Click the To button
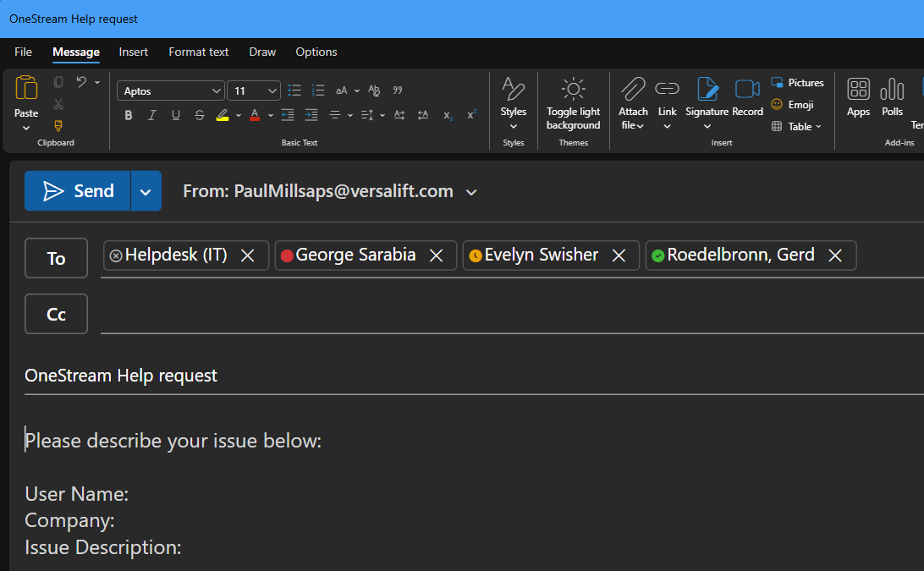The width and height of the screenshot is (924, 571). (56, 258)
